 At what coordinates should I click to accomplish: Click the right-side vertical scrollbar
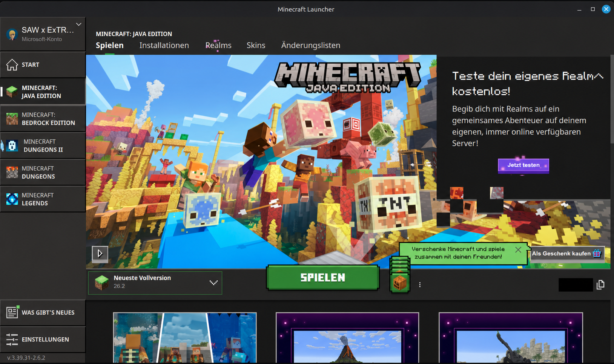click(612, 99)
